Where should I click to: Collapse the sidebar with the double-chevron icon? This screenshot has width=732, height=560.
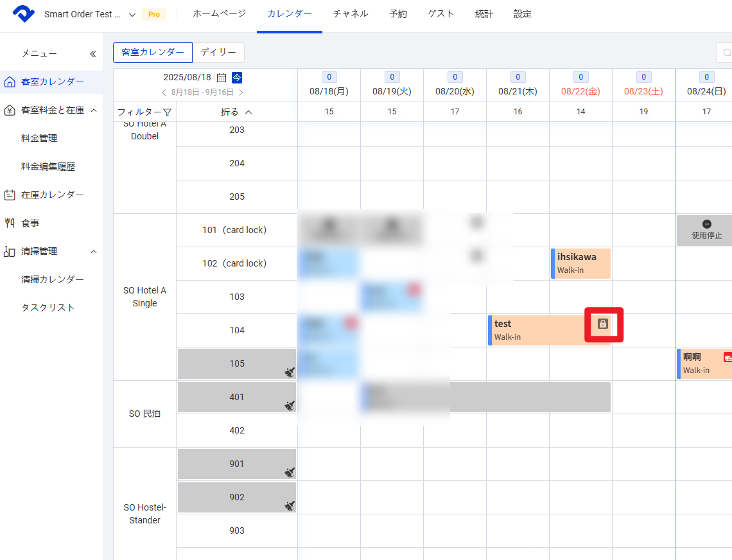[x=93, y=54]
